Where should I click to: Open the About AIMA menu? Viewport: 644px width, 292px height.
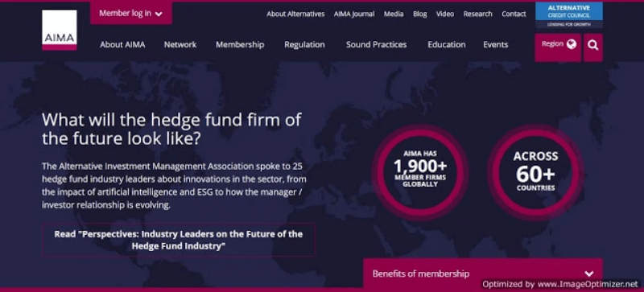coord(122,45)
